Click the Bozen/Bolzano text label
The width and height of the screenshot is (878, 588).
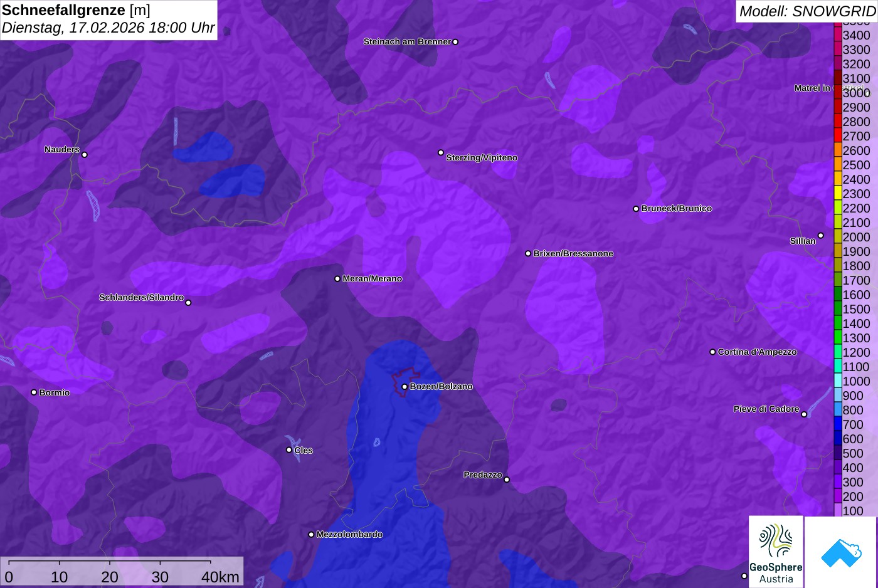point(442,387)
